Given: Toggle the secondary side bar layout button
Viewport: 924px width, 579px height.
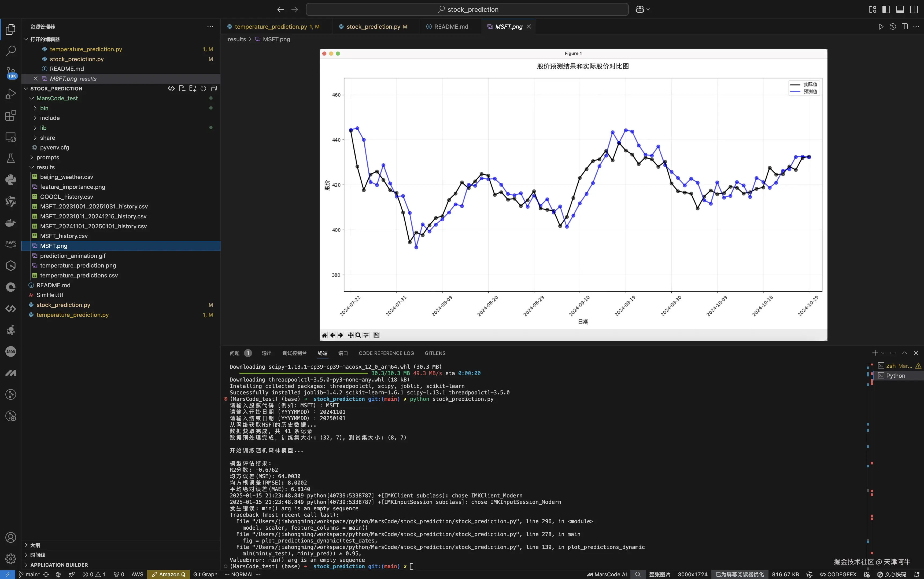Looking at the screenshot, I should pyautogui.click(x=914, y=10).
